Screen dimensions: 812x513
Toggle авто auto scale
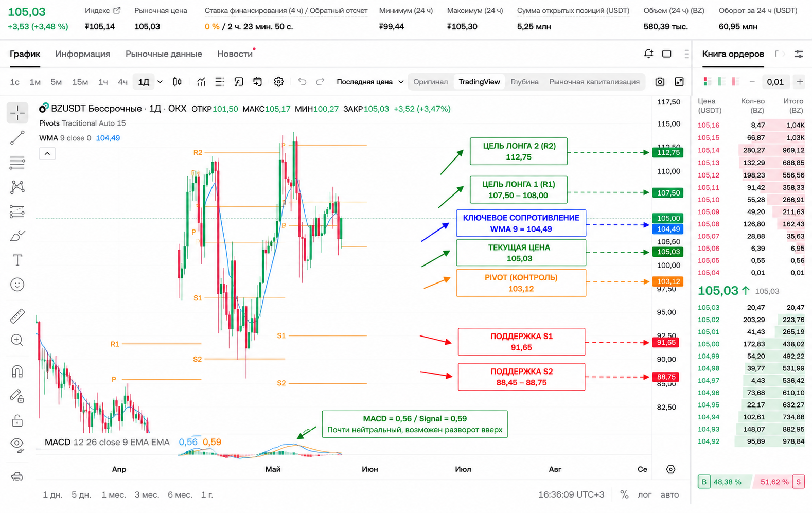click(669, 494)
